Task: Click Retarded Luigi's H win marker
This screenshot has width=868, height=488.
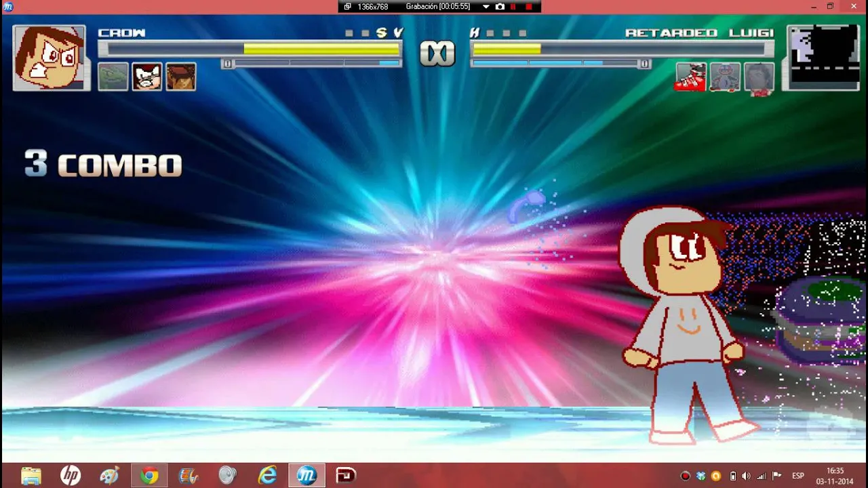Action: (x=475, y=33)
